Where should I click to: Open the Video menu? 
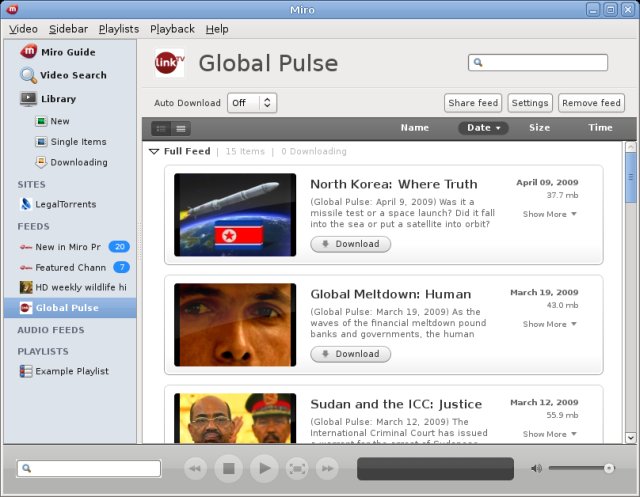[23, 29]
